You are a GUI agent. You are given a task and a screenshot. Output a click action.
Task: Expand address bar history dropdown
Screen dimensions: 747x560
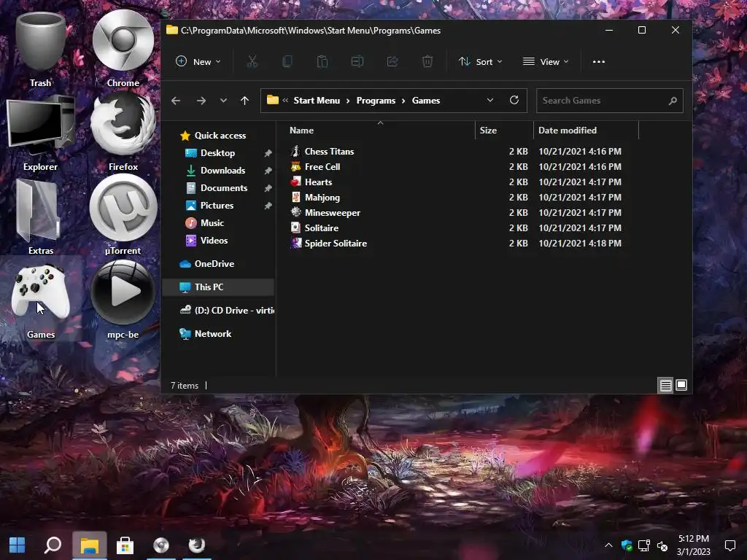tap(490, 100)
